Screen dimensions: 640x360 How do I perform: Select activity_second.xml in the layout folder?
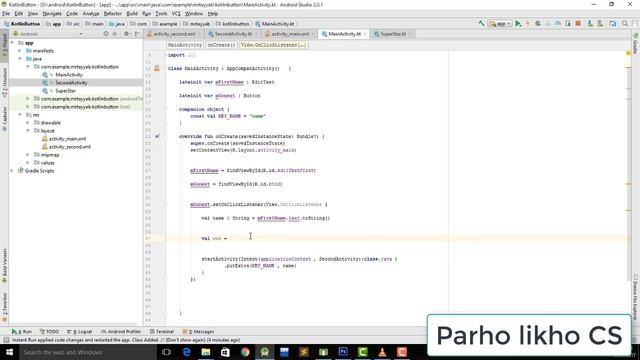pyautogui.click(x=70, y=147)
